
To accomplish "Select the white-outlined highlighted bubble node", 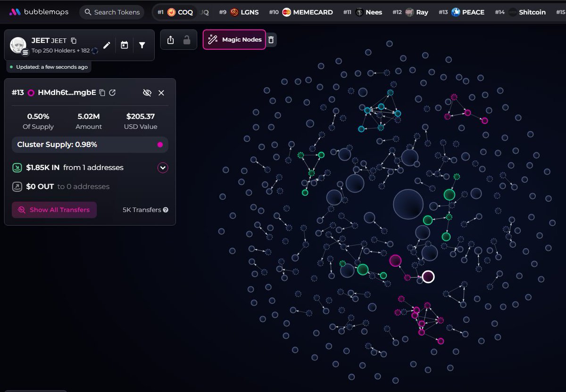I will (x=428, y=277).
